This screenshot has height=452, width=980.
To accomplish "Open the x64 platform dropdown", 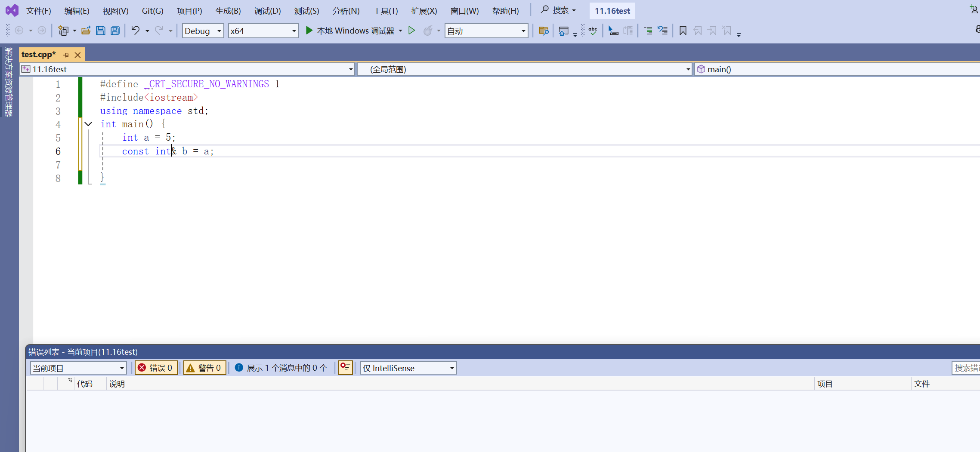I will click(x=263, y=31).
